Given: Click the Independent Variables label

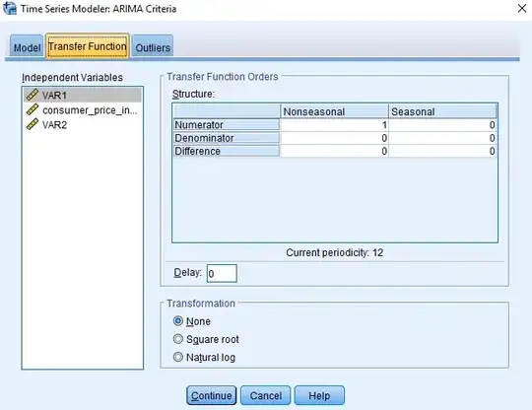Looking at the screenshot, I should click(x=72, y=78).
